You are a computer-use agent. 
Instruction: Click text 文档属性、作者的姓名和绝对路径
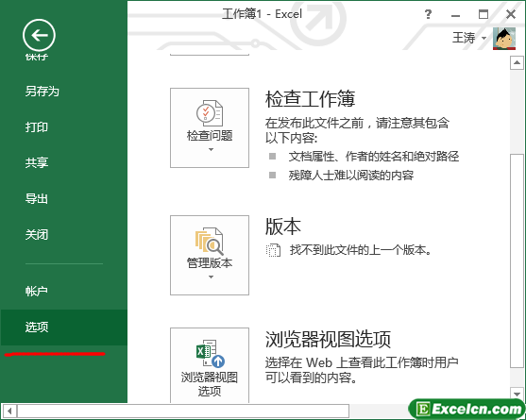click(374, 157)
